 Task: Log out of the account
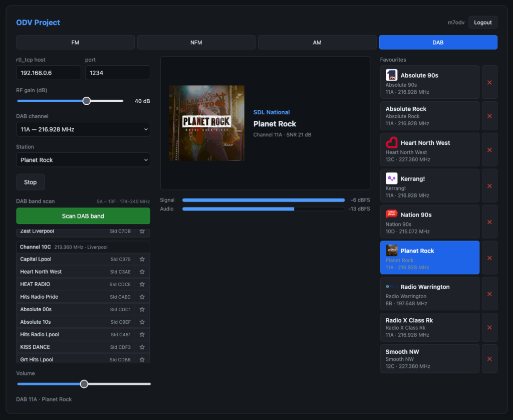click(x=482, y=22)
